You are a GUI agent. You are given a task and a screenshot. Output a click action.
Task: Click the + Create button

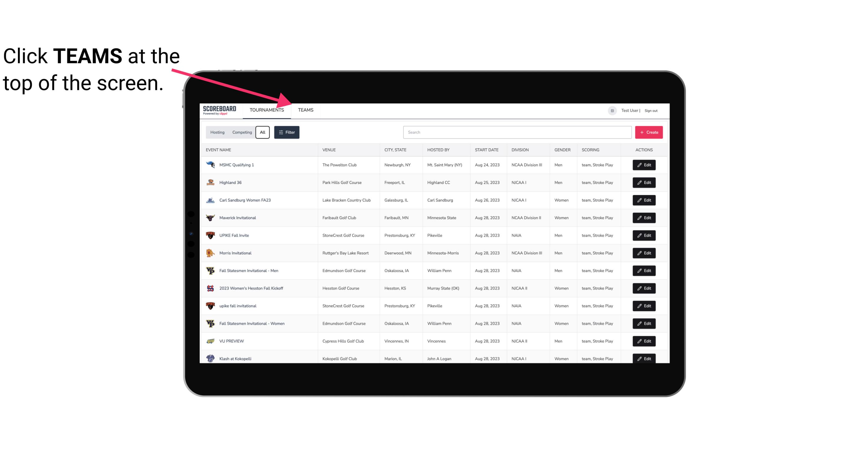[x=649, y=132]
